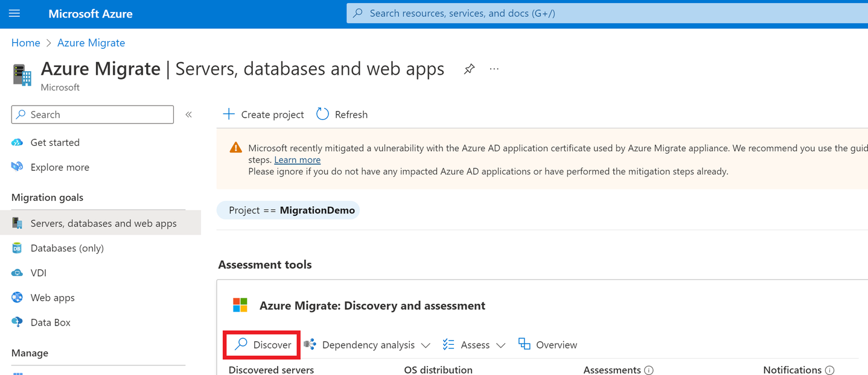Click the Refresh circular arrow icon
Image resolution: width=868 pixels, height=375 pixels.
323,114
